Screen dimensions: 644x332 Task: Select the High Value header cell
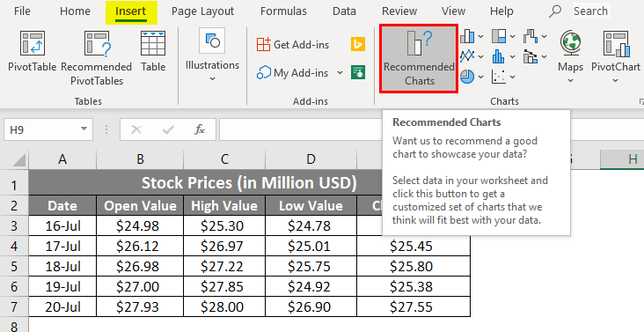tap(224, 205)
